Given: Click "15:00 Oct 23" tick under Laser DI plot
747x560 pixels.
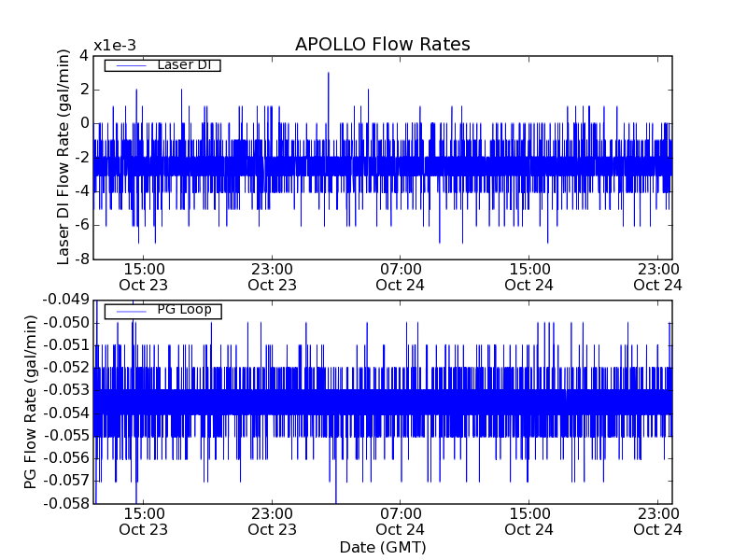Looking at the screenshot, I should pos(144,277).
